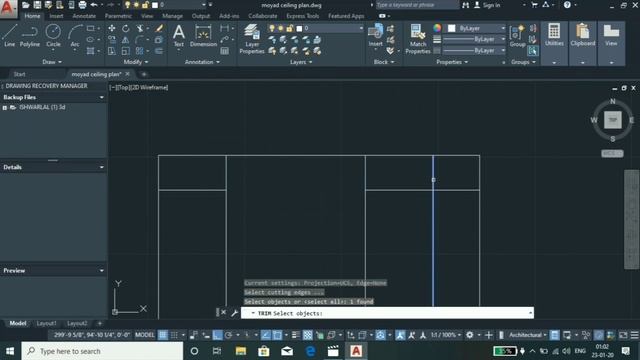Toggle lineweight display in status bar
The image size is (640, 360).
pyautogui.click(x=296, y=335)
